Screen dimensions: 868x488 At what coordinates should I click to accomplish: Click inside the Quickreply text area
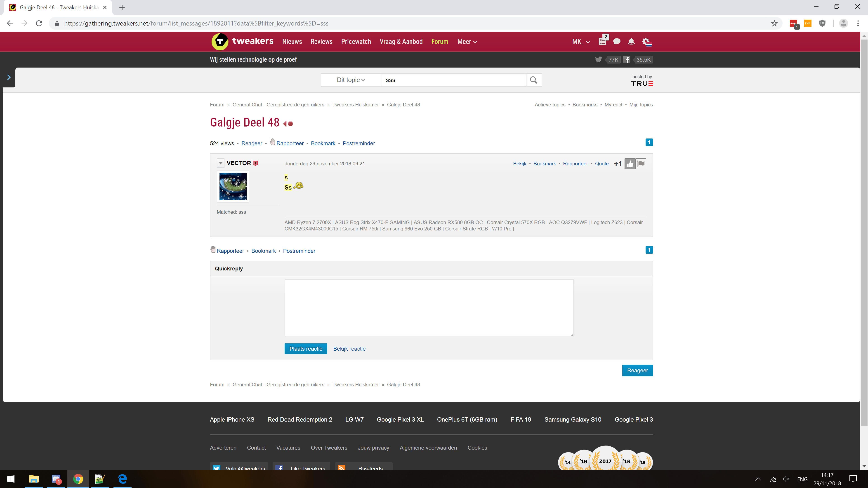429,307
